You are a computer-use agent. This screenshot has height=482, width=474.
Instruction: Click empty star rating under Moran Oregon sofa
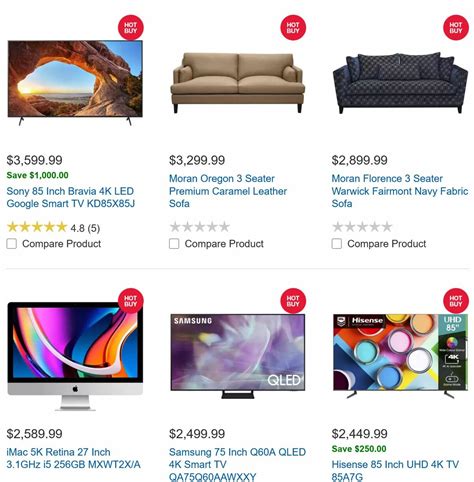coord(200,227)
